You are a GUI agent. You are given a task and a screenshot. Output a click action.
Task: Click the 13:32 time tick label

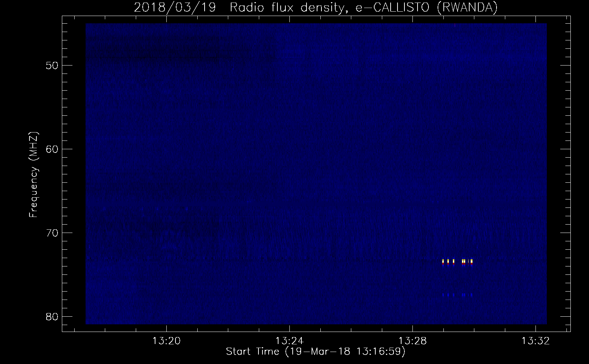(x=536, y=341)
